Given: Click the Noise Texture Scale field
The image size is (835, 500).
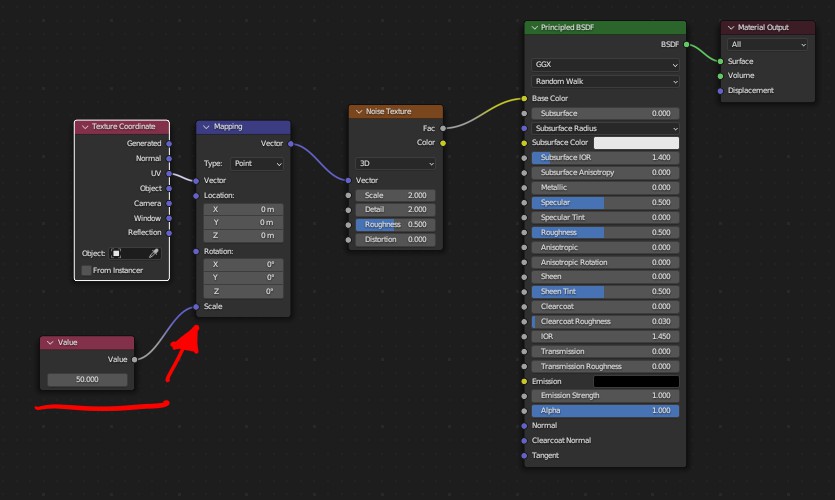Looking at the screenshot, I should 395,195.
